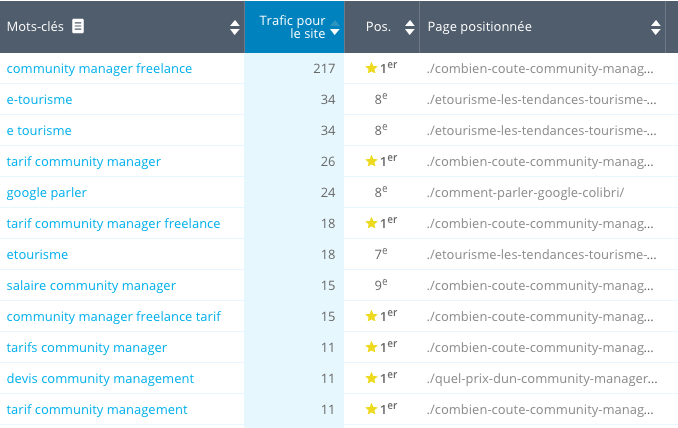Select traffic value 18 in etourisme row

tap(328, 255)
